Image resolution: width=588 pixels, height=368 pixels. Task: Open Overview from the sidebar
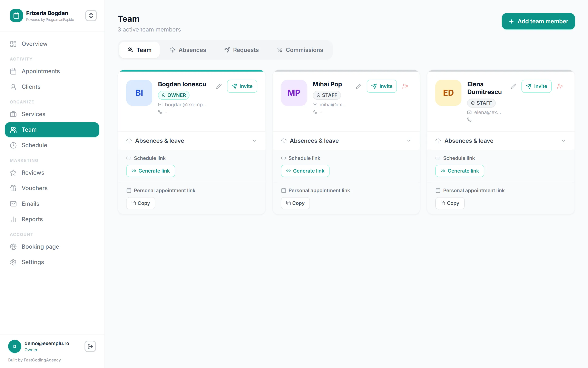coord(52,44)
